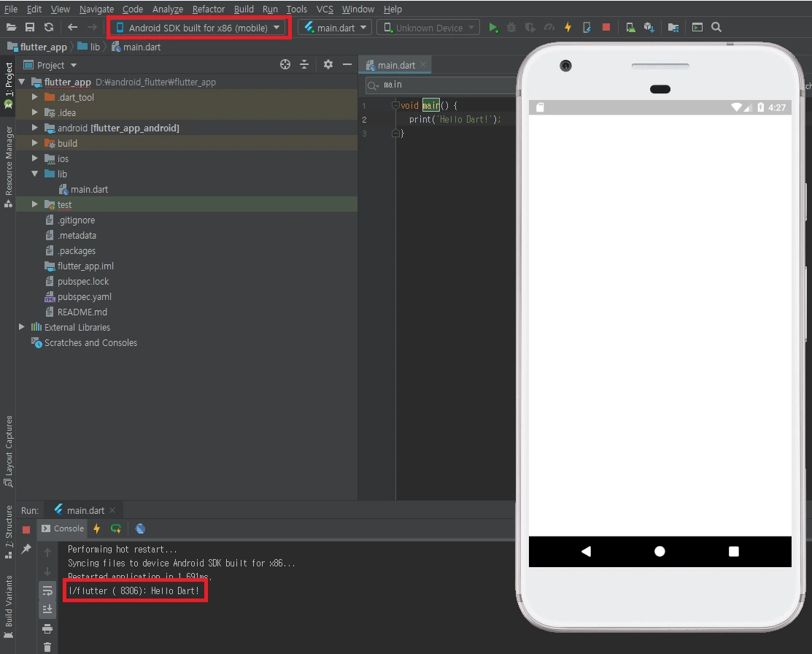Open file icon in main toolbar
This screenshot has width=812, height=654.
point(11,28)
